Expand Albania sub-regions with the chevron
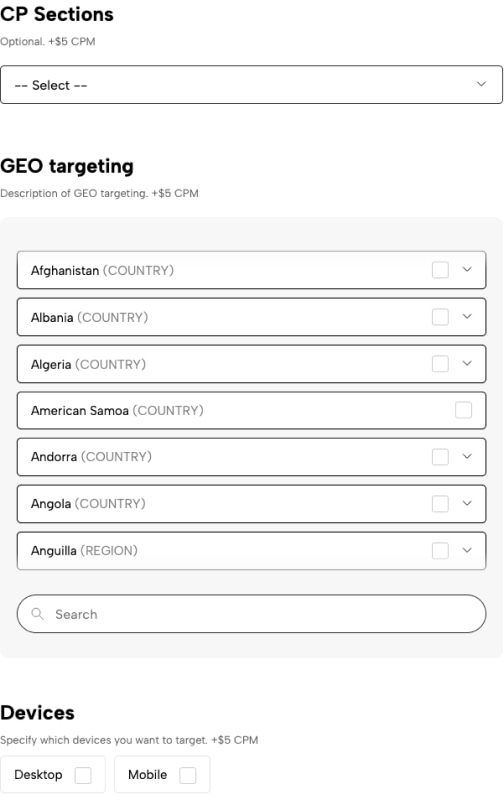 click(467, 316)
